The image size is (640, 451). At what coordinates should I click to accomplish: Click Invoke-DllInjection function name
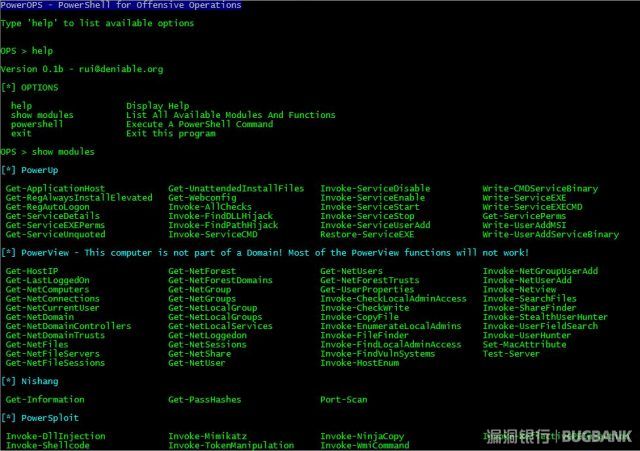[55, 436]
